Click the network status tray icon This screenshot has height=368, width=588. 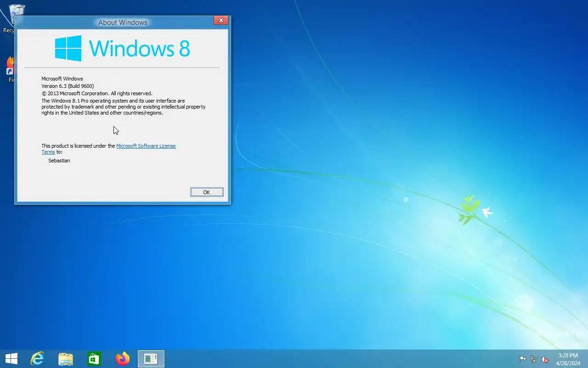click(534, 359)
